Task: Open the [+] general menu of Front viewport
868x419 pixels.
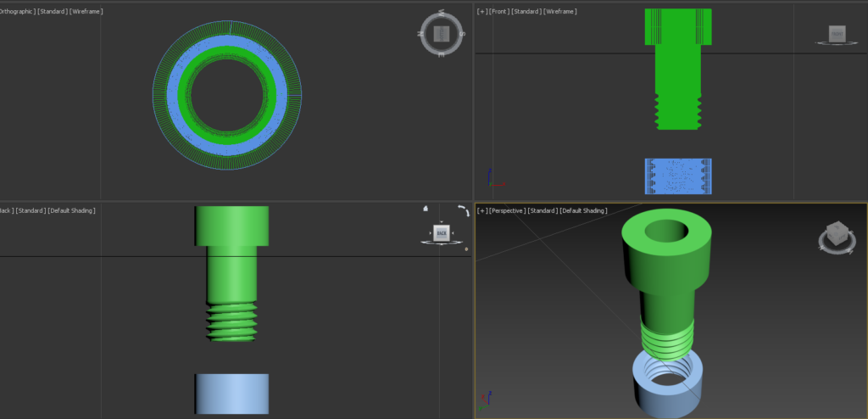Action: [x=482, y=11]
